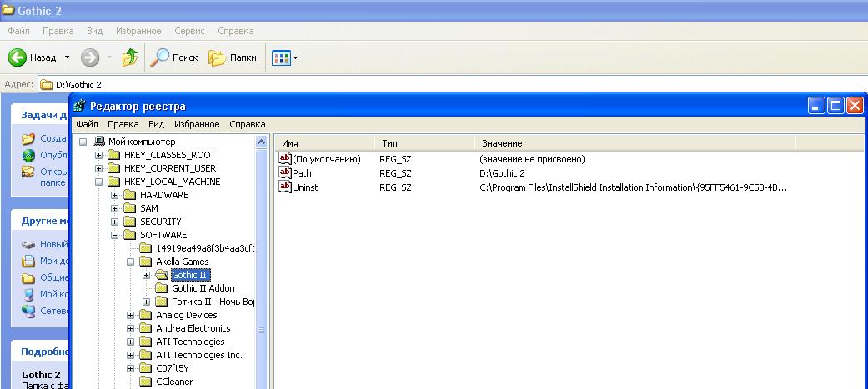The image size is (868, 389).
Task: Select the Analog Devices key
Action: tap(187, 315)
